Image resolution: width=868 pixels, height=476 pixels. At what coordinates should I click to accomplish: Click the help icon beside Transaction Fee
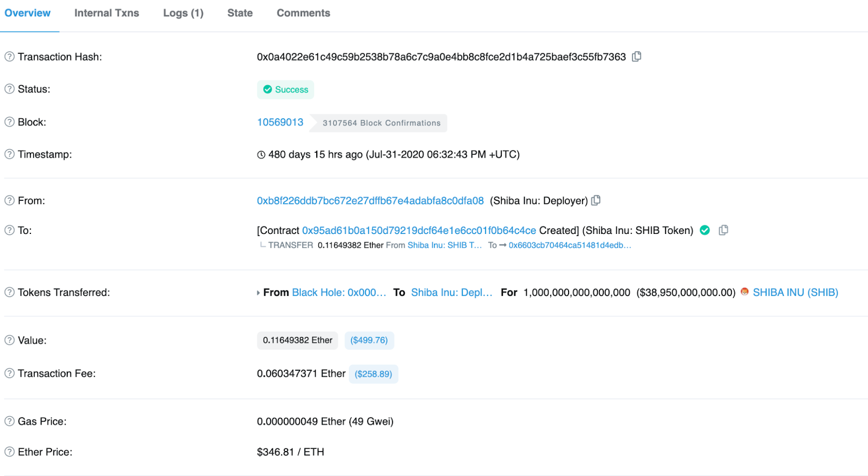pyautogui.click(x=9, y=373)
